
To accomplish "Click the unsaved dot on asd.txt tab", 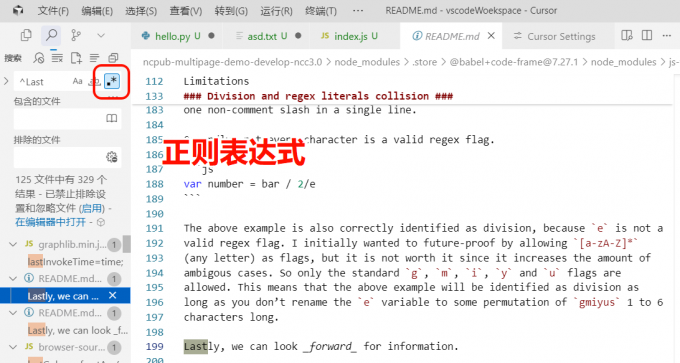I will 298,36.
